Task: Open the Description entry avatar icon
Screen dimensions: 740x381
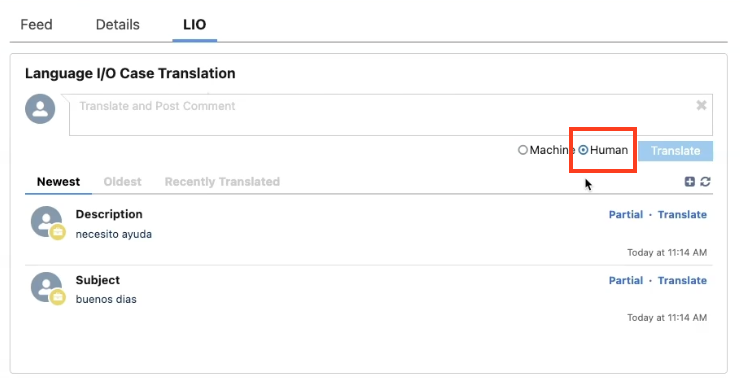Action: [x=47, y=222]
